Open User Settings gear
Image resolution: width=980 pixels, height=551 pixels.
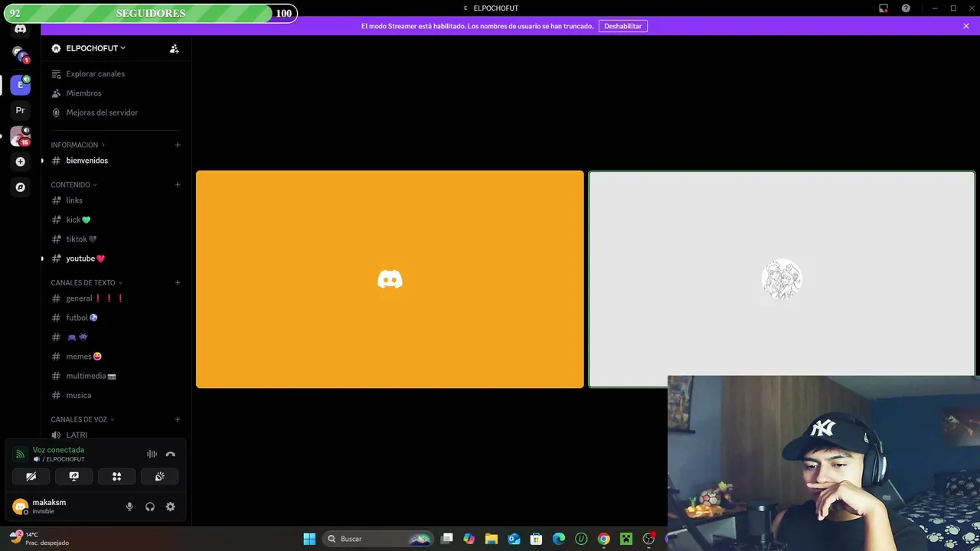coord(170,507)
